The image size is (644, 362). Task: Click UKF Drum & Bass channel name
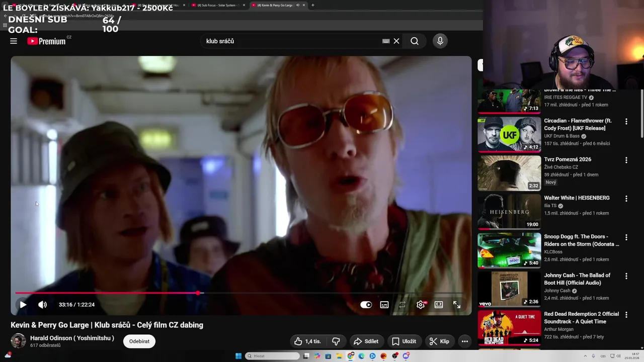coord(562,136)
